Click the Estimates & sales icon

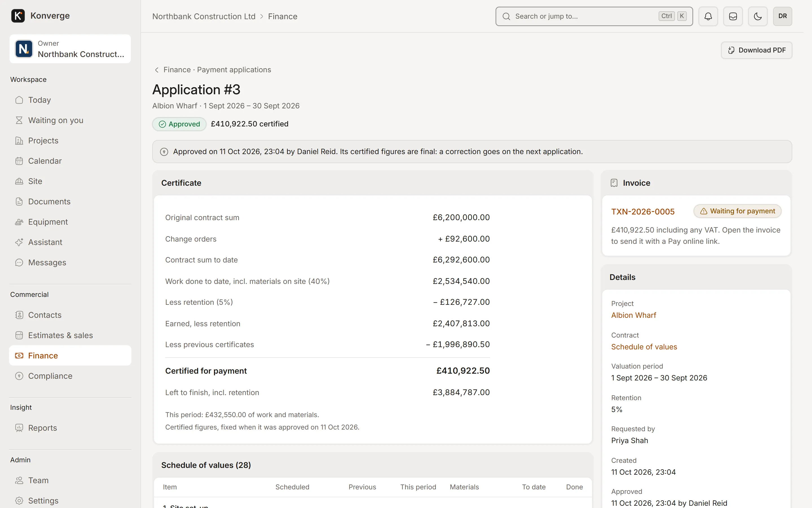tap(19, 335)
